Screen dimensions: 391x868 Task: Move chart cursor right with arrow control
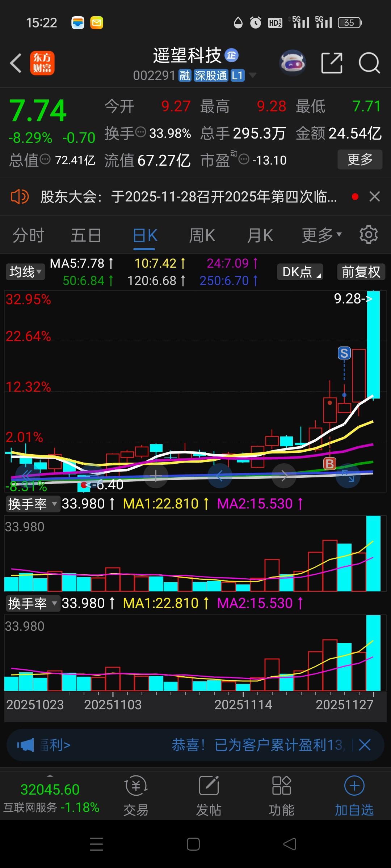click(284, 476)
